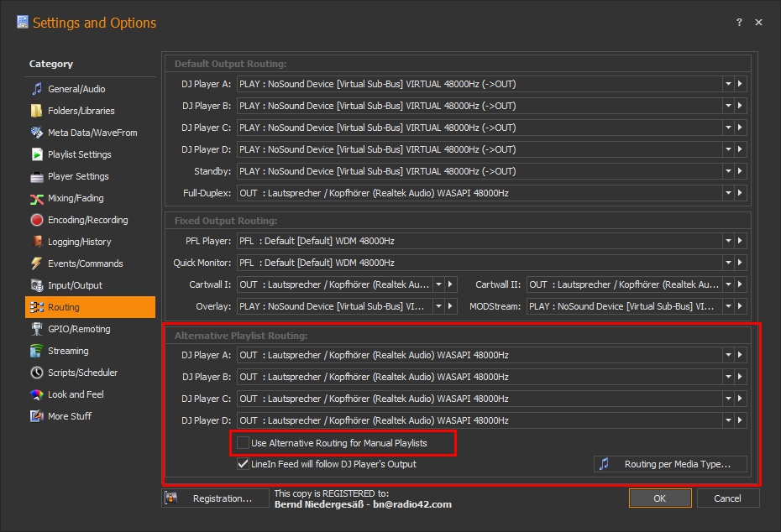Click the Alternative Playlist Routing heading
This screenshot has width=781, height=532.
(x=240, y=336)
